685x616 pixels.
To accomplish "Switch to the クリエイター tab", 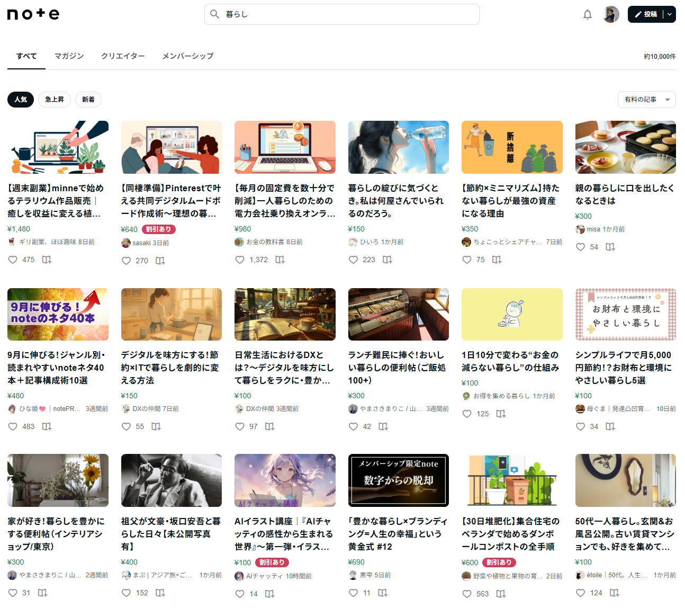I will click(x=123, y=56).
